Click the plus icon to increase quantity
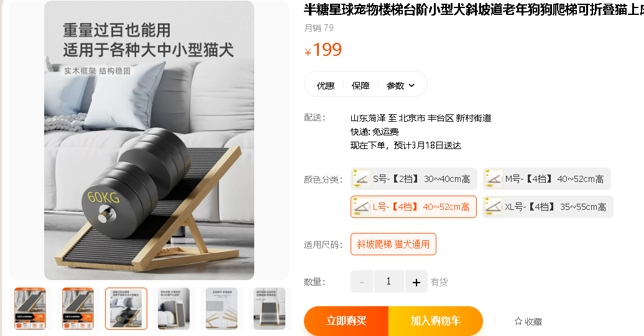 (x=416, y=282)
